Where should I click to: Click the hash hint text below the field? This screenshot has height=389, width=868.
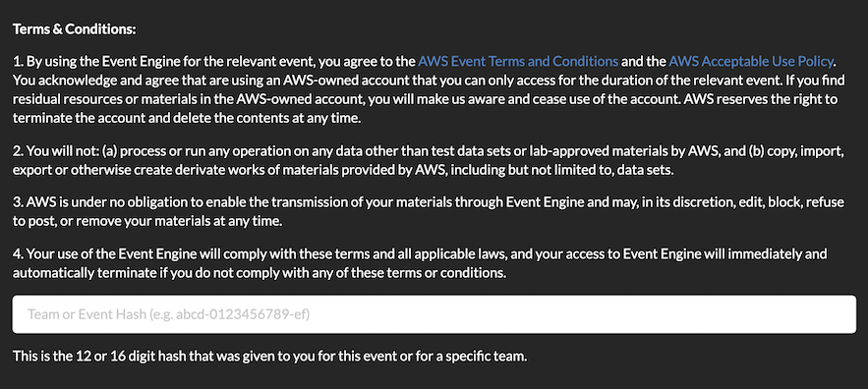tap(269, 357)
